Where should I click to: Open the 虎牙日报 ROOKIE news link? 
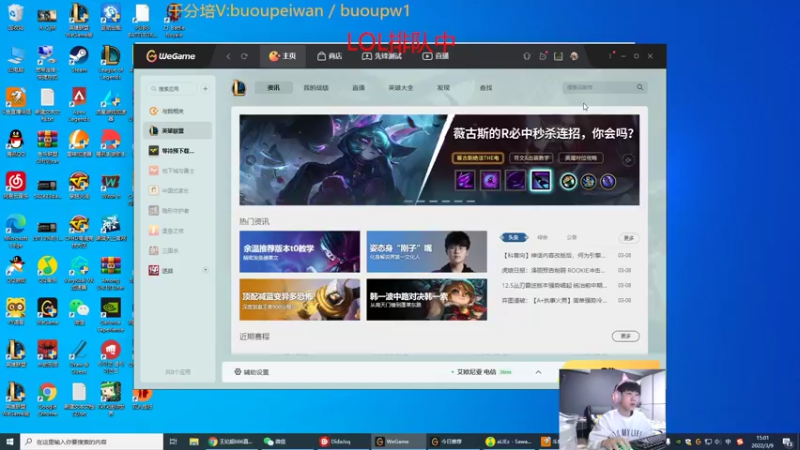tap(554, 270)
